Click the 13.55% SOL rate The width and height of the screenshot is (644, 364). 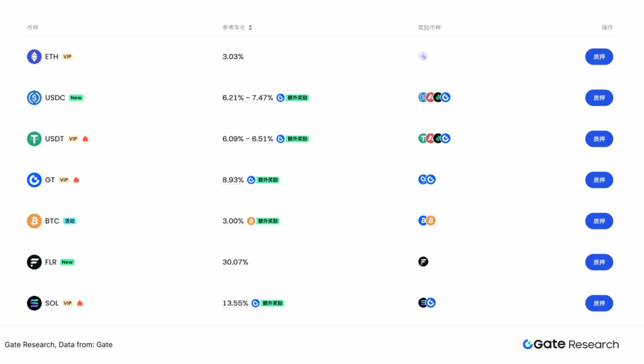(x=235, y=303)
